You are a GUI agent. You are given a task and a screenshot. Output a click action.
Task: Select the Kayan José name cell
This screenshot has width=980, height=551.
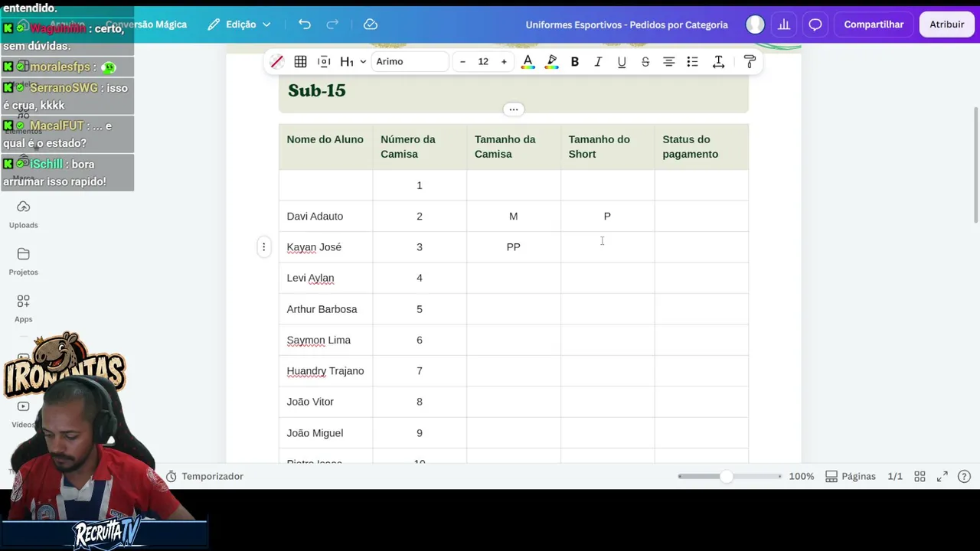[325, 246]
